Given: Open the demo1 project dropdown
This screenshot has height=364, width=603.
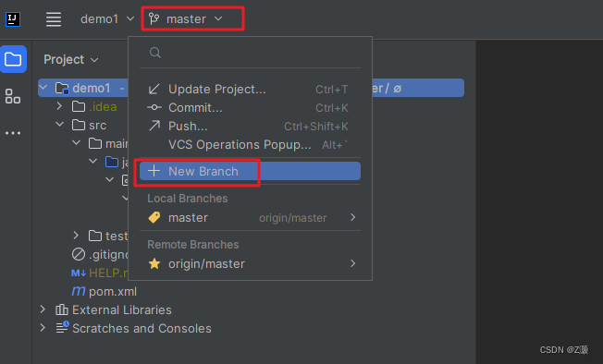Looking at the screenshot, I should click(x=107, y=18).
